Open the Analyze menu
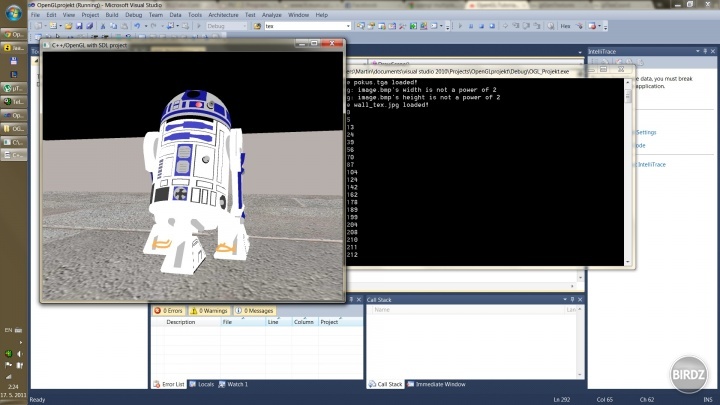 271,15
